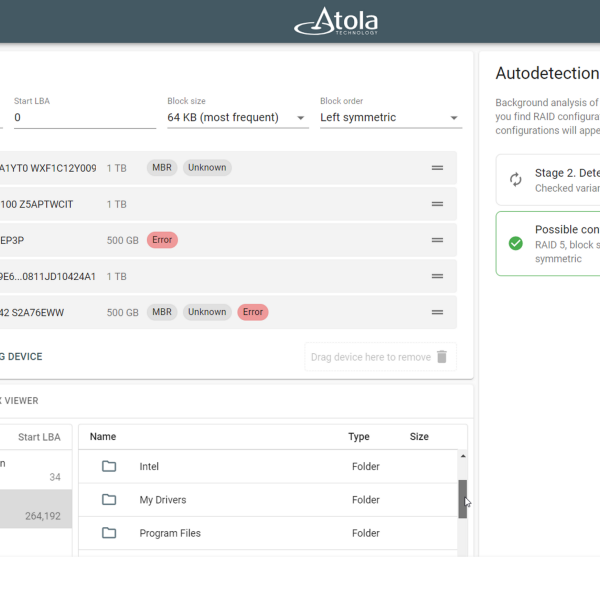
Task: Select the Stage 2 detection card
Action: [x=548, y=180]
